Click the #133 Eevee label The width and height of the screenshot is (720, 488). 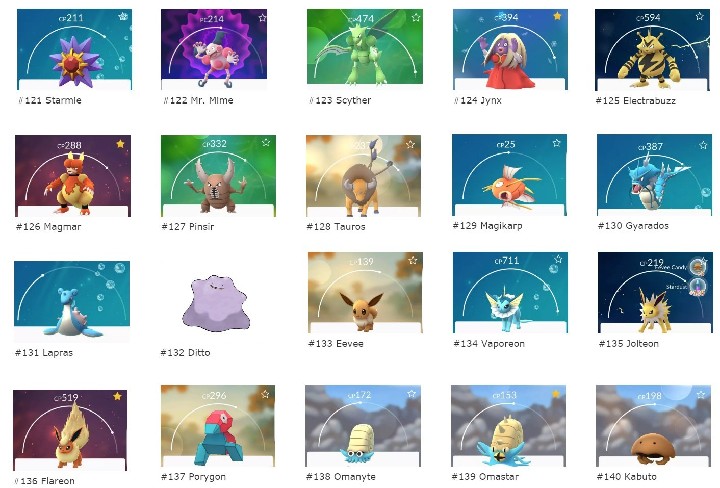[x=336, y=343]
